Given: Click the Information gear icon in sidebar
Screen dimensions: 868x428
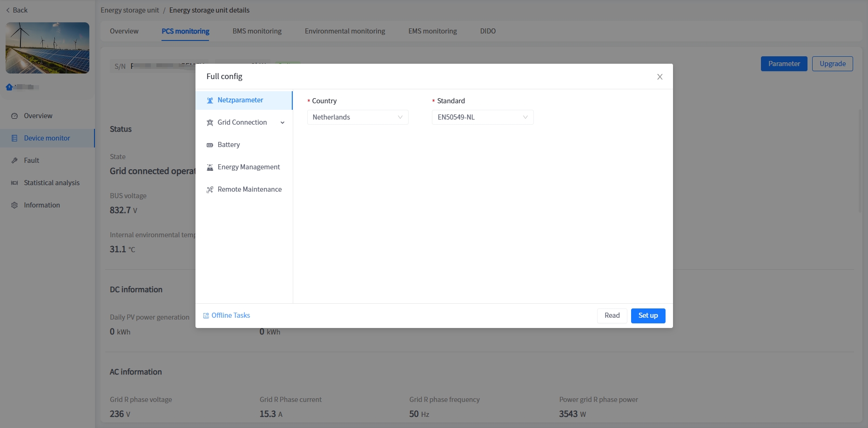Looking at the screenshot, I should click(x=14, y=205).
